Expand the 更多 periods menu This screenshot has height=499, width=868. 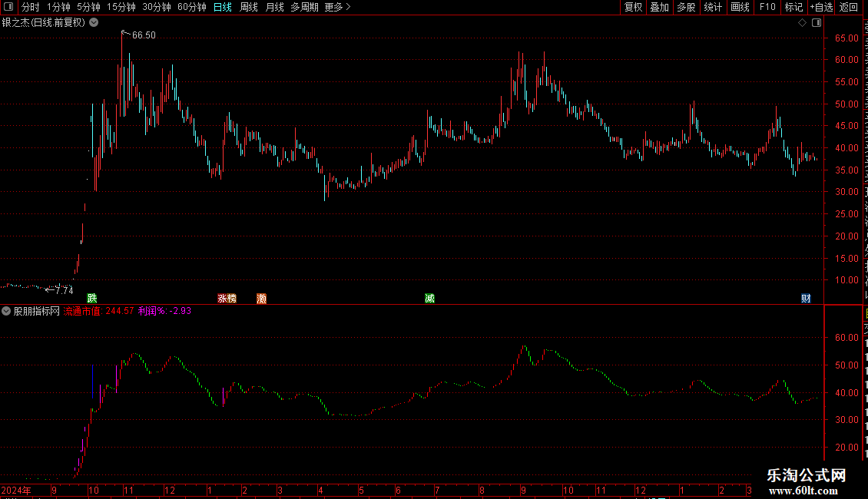coord(337,7)
